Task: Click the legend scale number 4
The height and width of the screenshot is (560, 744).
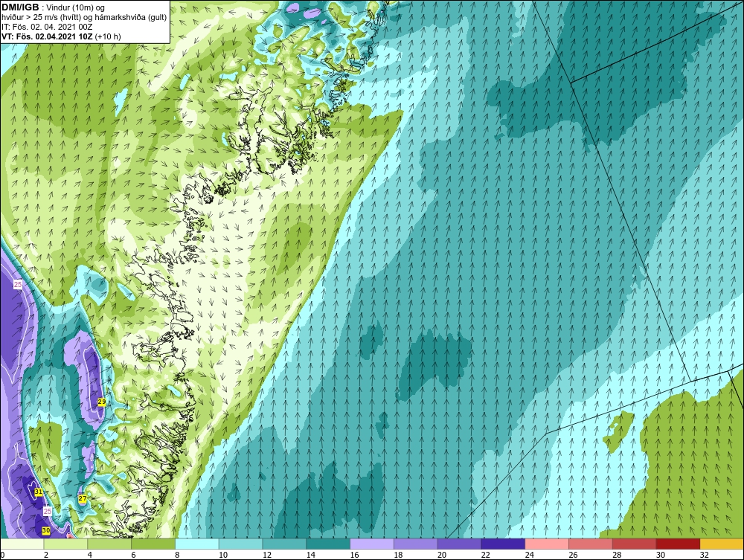Action: (90, 555)
